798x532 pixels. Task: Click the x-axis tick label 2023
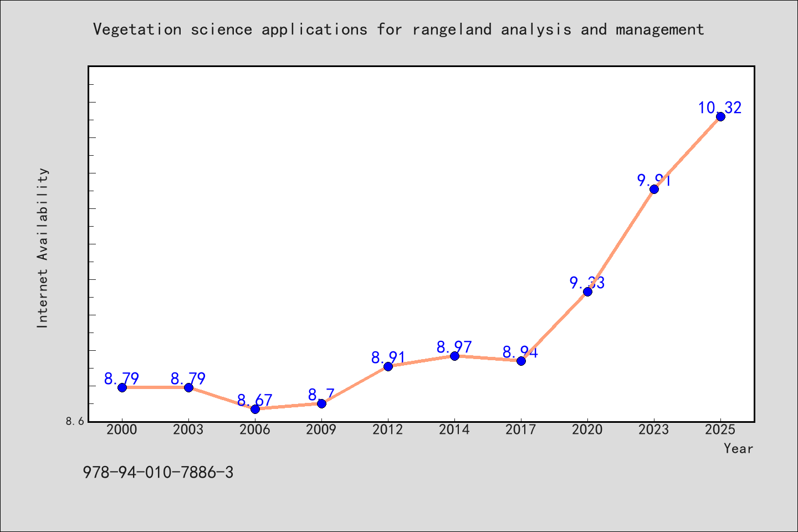(654, 430)
